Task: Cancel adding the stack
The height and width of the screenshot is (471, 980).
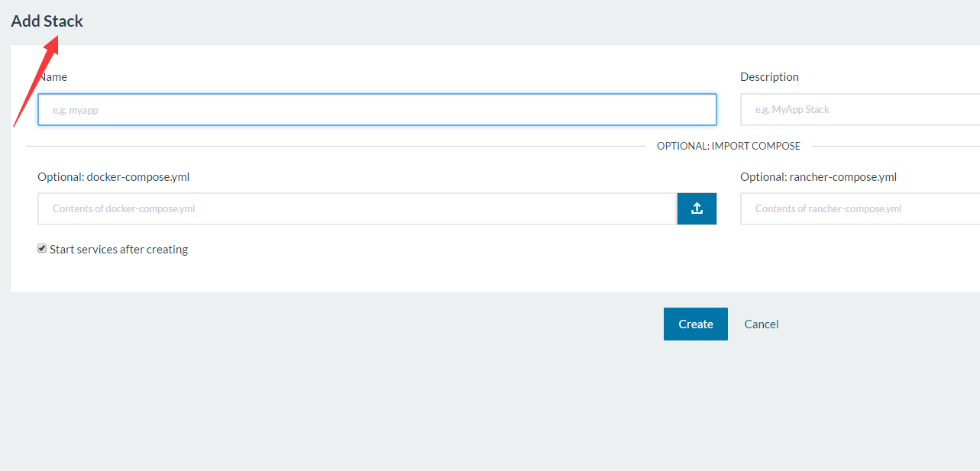Action: click(x=761, y=324)
